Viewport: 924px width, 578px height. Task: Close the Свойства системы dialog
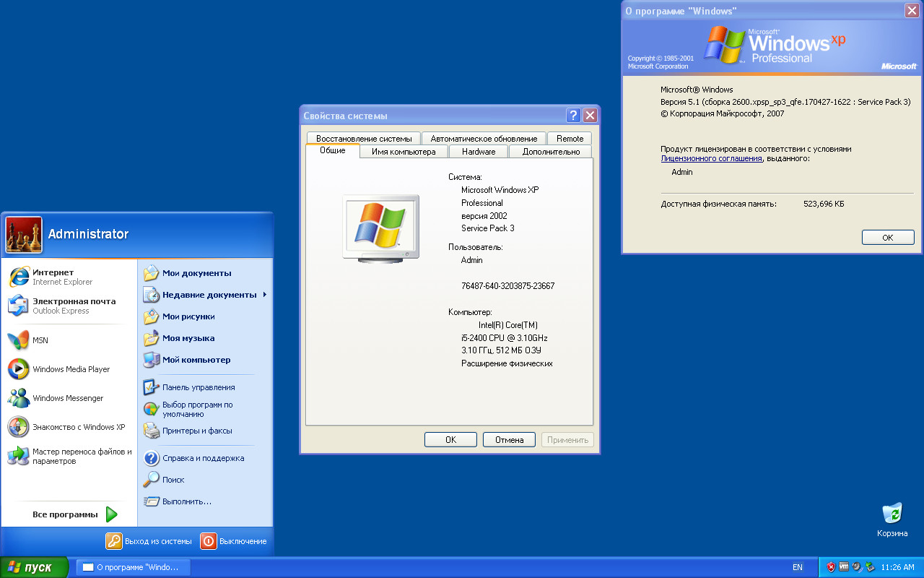(x=590, y=116)
